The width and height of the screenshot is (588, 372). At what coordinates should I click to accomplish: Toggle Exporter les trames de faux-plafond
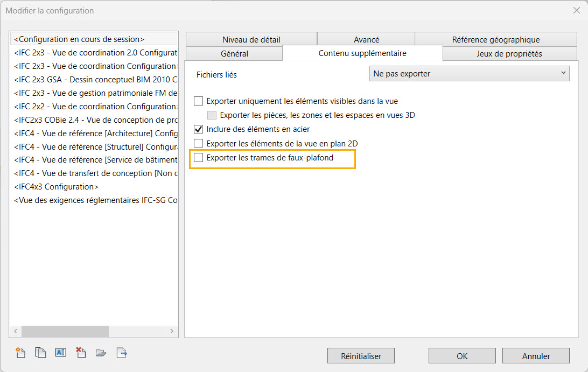199,158
